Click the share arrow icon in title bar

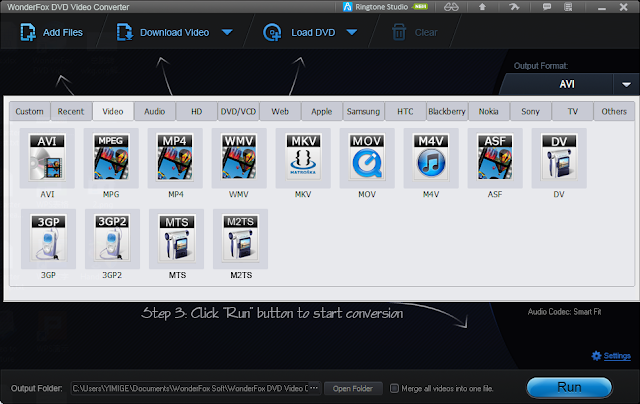point(514,7)
